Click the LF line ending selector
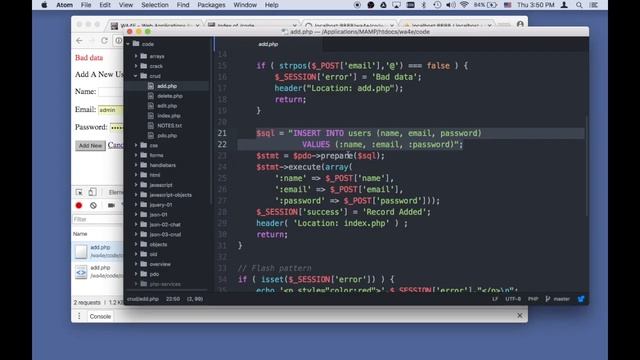Image resolution: width=640 pixels, height=360 pixels. [x=495, y=299]
